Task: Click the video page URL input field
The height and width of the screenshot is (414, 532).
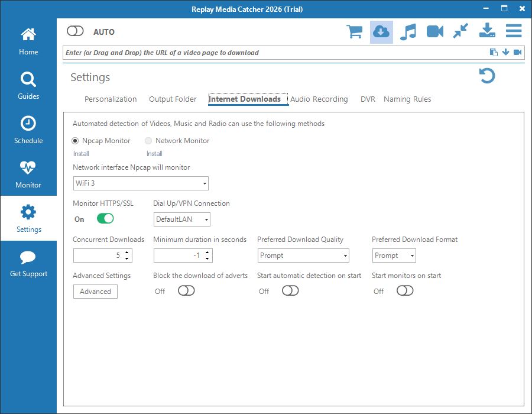Action: (x=272, y=53)
